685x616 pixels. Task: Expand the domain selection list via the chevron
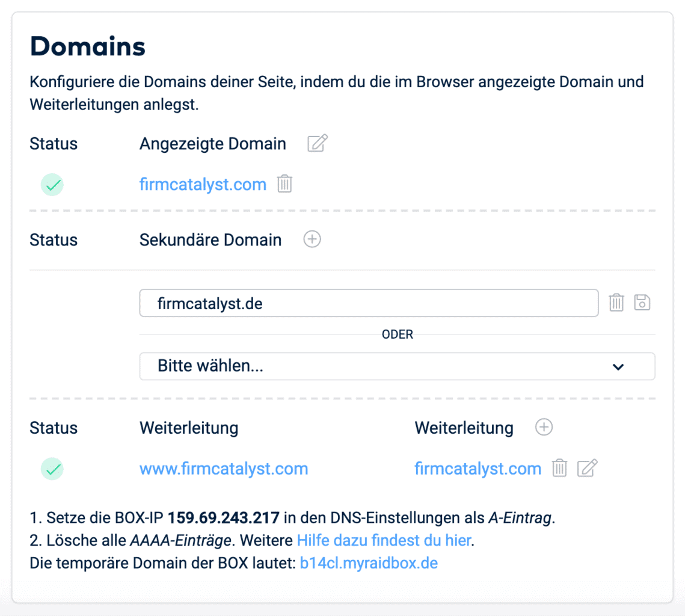tap(618, 366)
